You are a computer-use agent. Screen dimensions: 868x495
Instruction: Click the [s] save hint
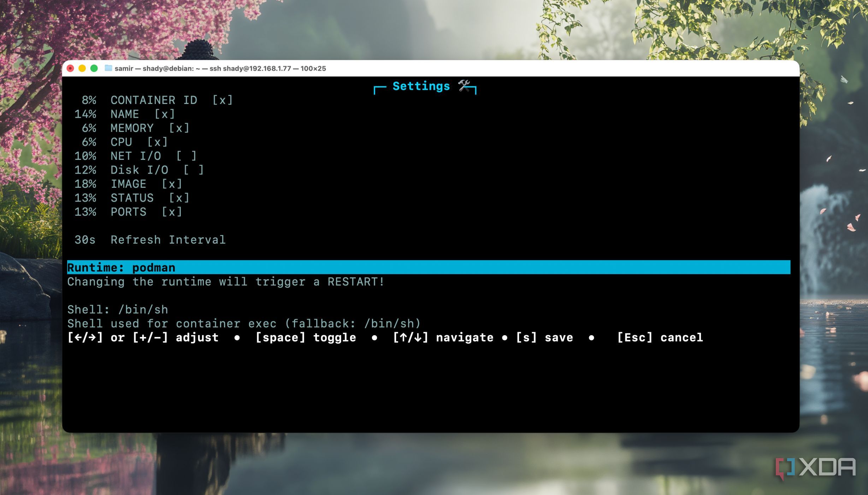coord(544,338)
